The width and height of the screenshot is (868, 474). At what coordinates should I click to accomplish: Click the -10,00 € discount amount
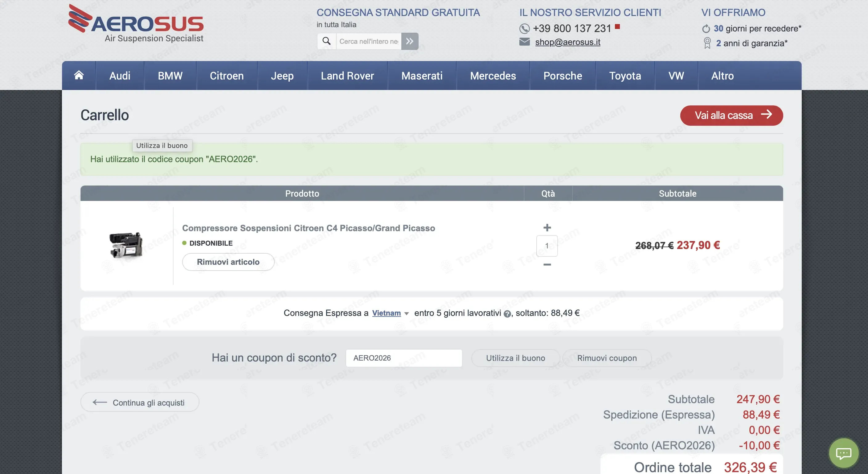[x=759, y=445]
